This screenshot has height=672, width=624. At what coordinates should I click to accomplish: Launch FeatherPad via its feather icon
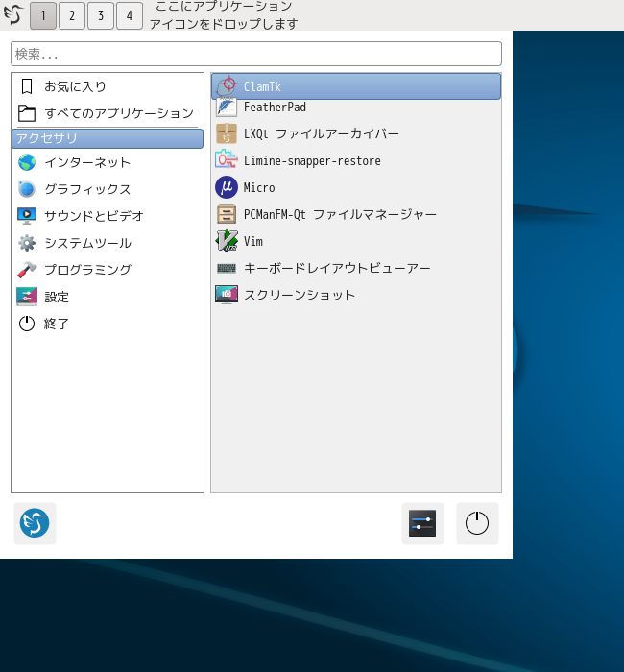pos(227,108)
